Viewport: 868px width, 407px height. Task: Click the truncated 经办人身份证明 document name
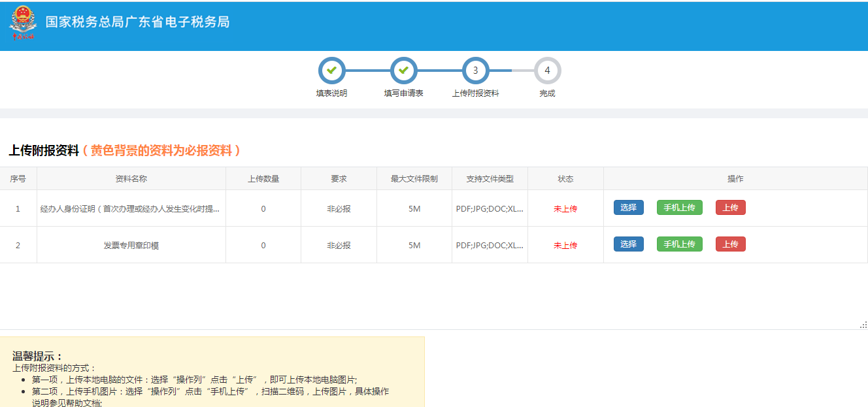coord(131,207)
